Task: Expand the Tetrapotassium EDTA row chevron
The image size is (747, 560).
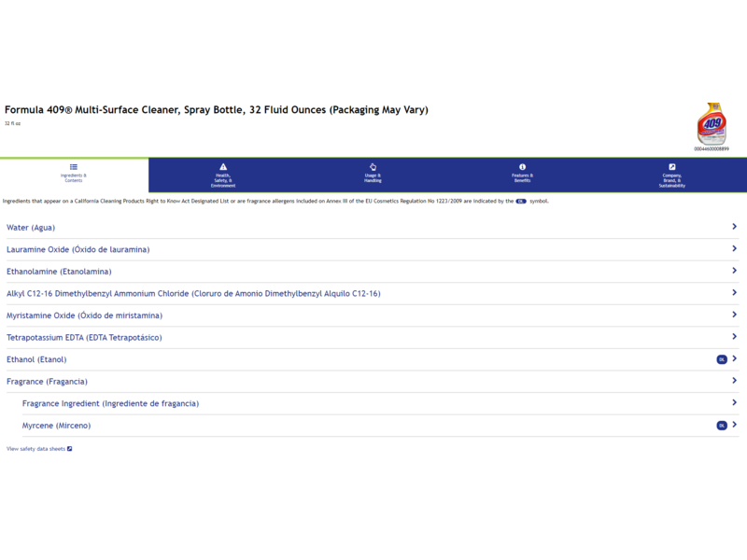Action: [735, 337]
